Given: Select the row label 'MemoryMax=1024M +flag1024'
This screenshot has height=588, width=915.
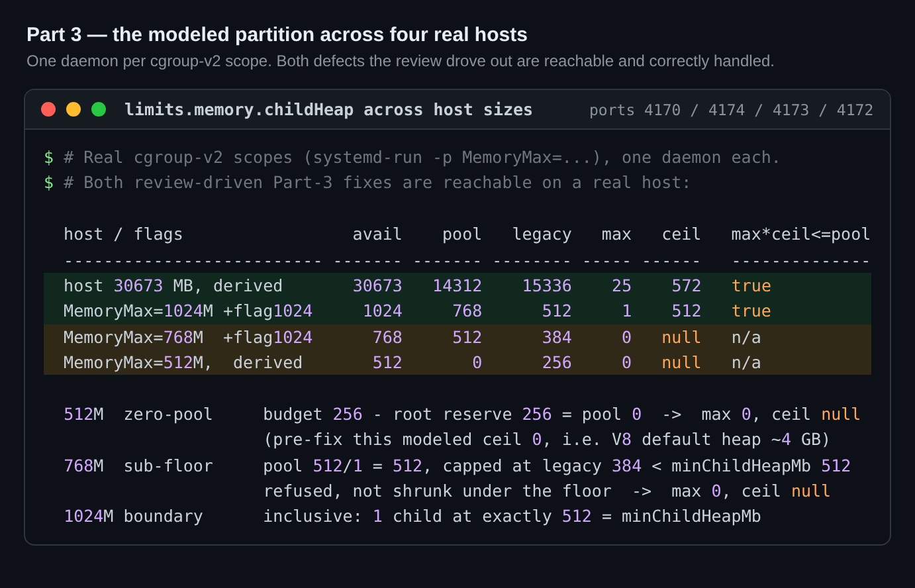Looking at the screenshot, I should [188, 311].
